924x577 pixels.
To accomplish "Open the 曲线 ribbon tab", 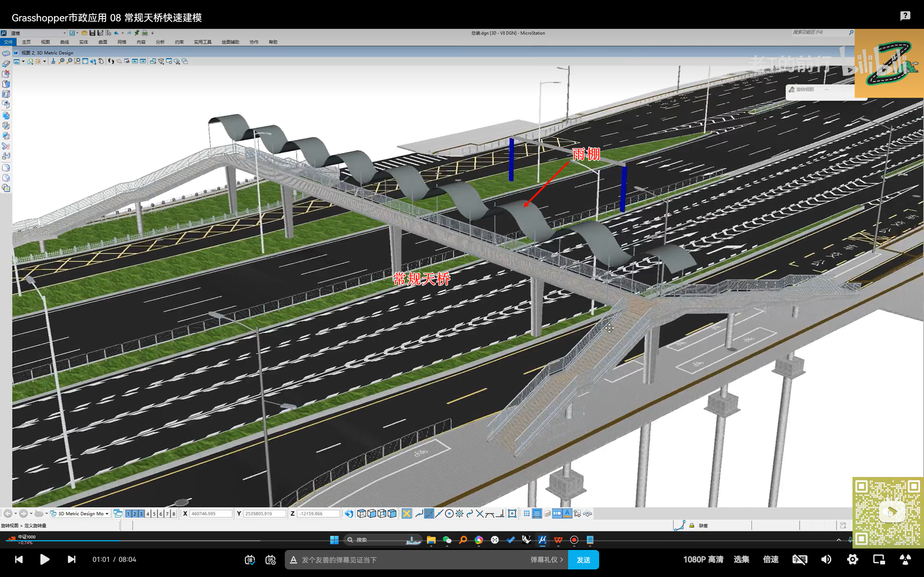I will click(65, 42).
